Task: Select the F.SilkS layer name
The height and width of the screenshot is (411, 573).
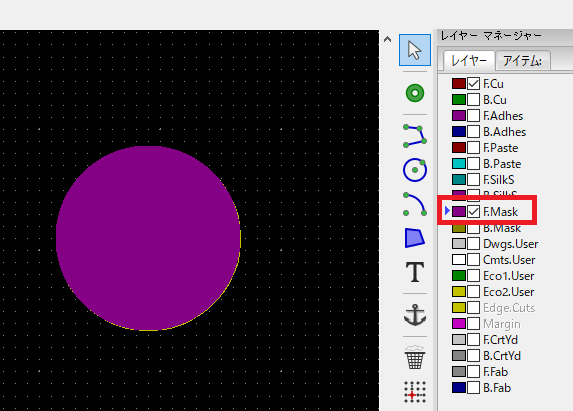Action: coord(498,180)
